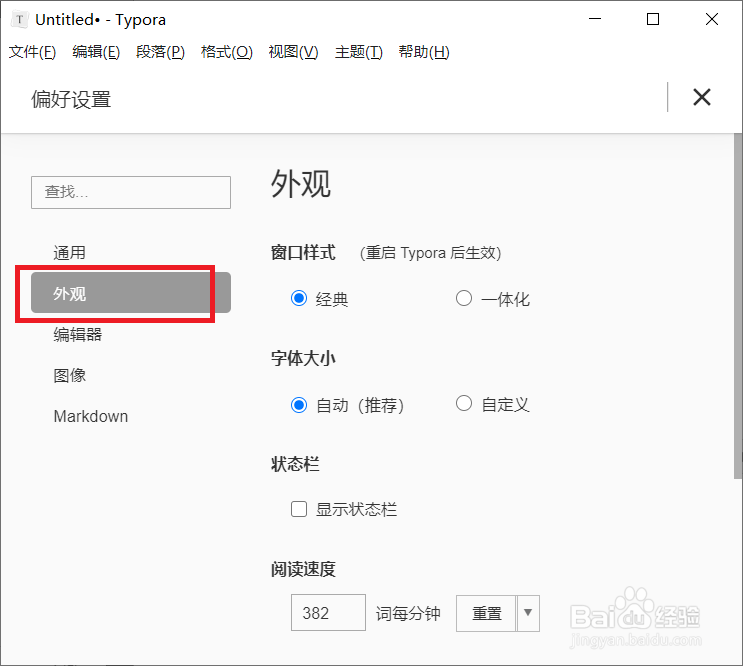Click the 词每分钟 label

tap(408, 613)
